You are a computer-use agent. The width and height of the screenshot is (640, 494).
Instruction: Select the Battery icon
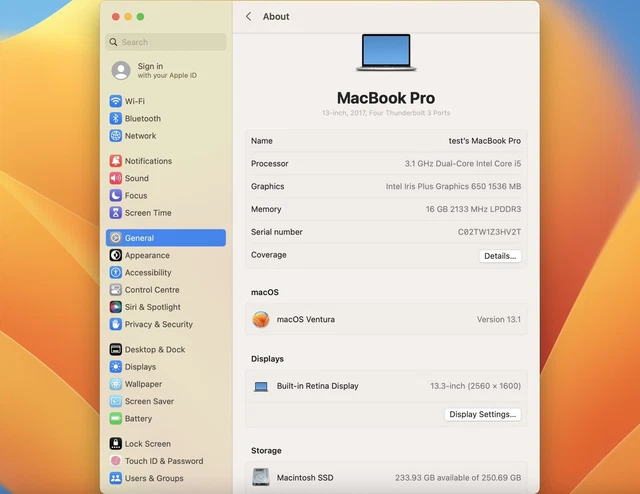116,418
